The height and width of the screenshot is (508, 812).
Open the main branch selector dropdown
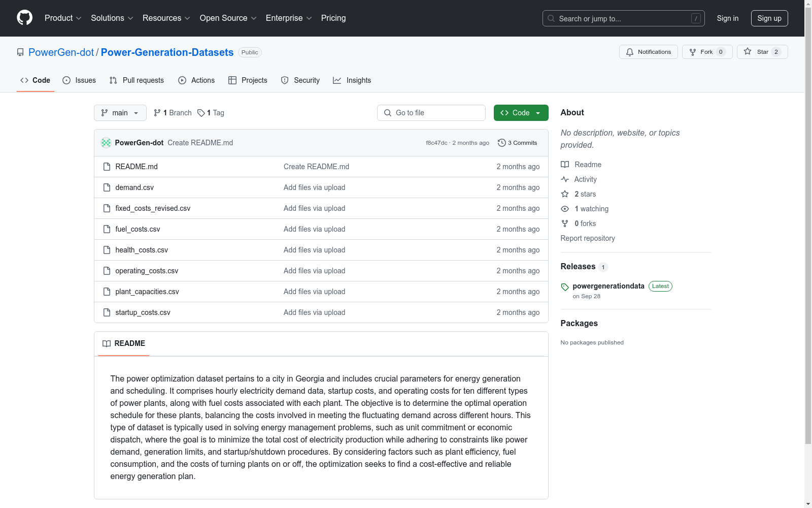coord(120,113)
